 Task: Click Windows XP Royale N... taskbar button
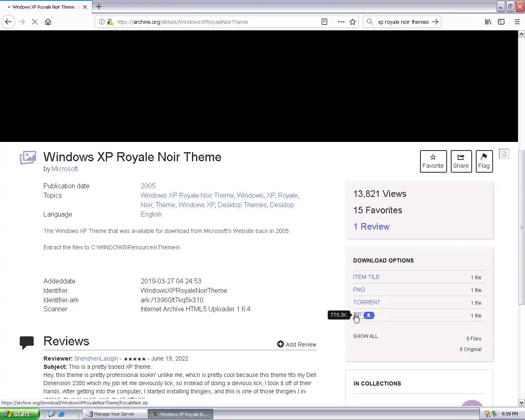tap(180, 414)
